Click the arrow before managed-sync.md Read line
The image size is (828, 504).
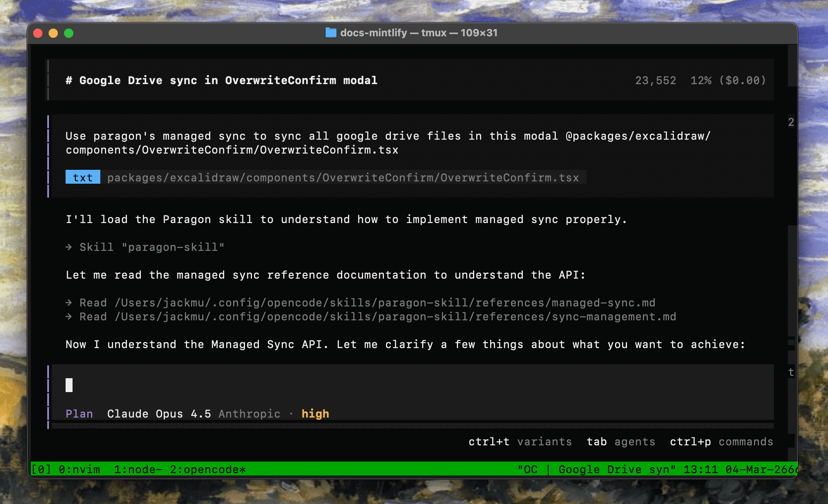pyautogui.click(x=69, y=303)
